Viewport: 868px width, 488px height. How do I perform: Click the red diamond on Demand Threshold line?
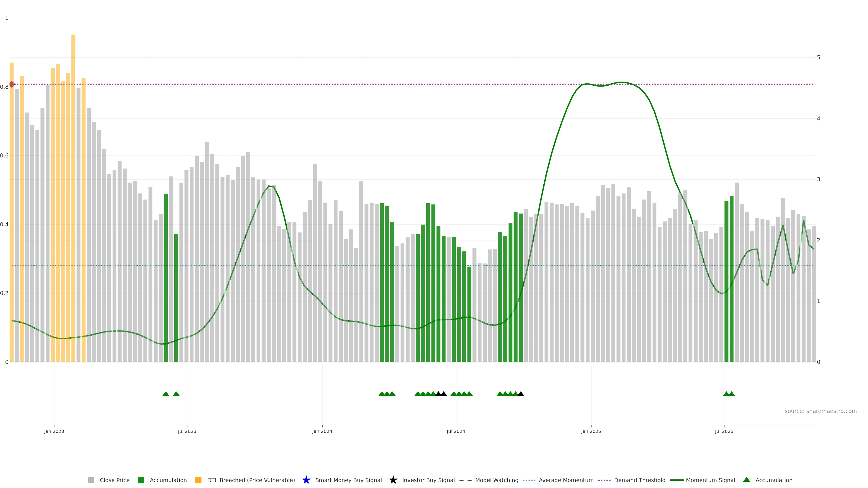click(x=12, y=84)
